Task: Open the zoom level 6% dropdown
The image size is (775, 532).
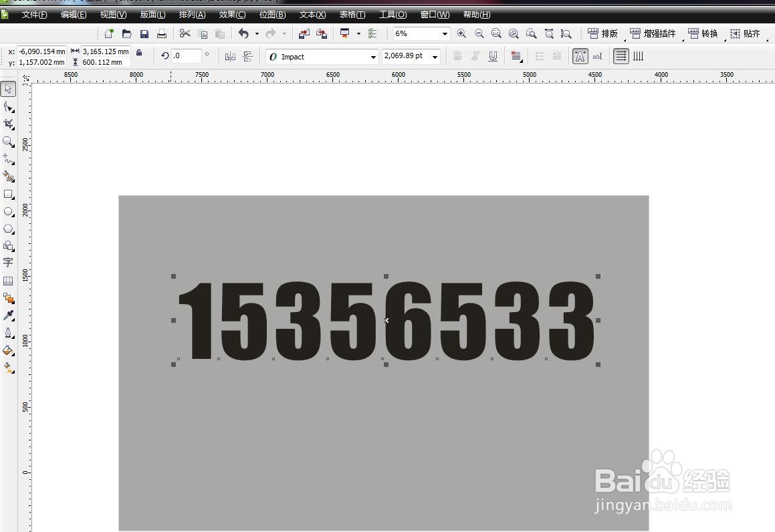Action: [445, 33]
